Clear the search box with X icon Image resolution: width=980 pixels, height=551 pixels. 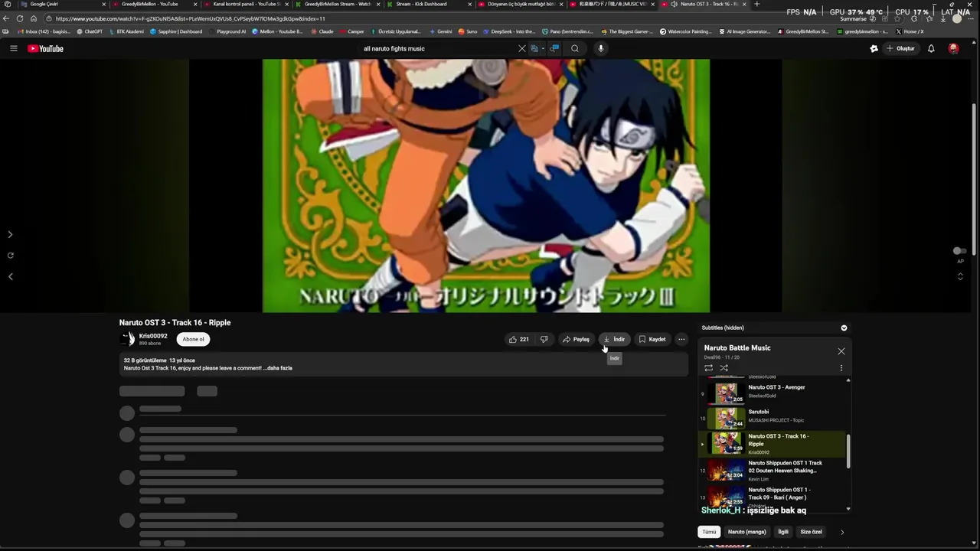[x=522, y=48]
